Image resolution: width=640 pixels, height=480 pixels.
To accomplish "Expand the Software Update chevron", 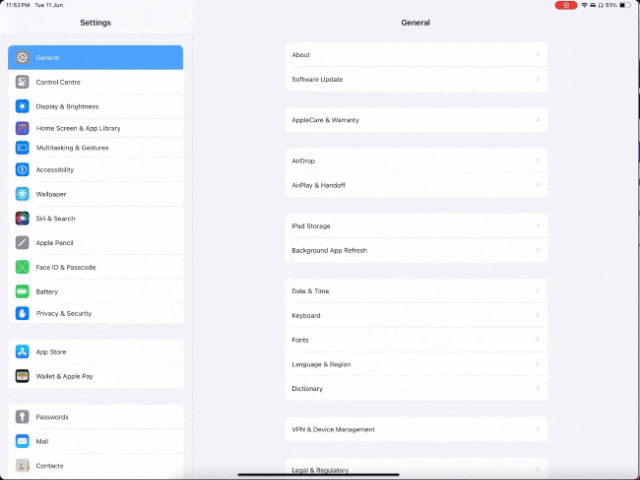I will coord(538,79).
